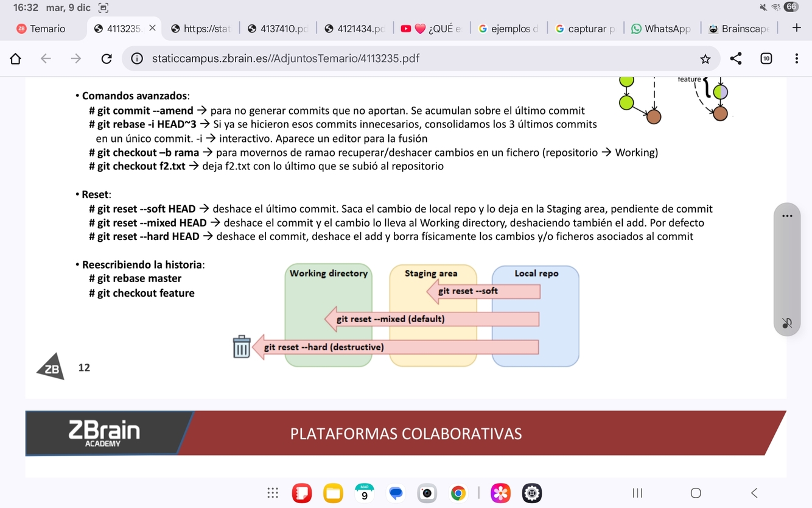Open Chrome's three-dot overflow menu
This screenshot has width=812, height=508.
click(x=796, y=58)
